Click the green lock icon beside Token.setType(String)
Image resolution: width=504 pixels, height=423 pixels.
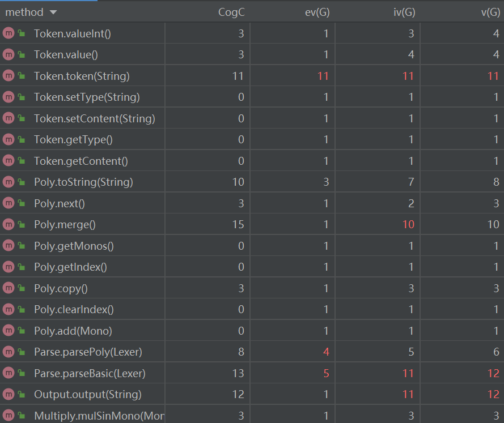22,97
